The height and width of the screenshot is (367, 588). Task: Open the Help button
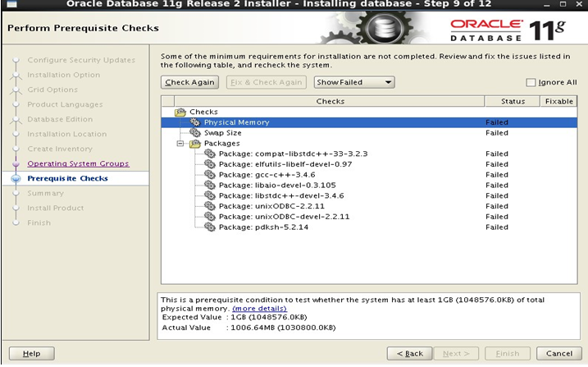click(31, 354)
